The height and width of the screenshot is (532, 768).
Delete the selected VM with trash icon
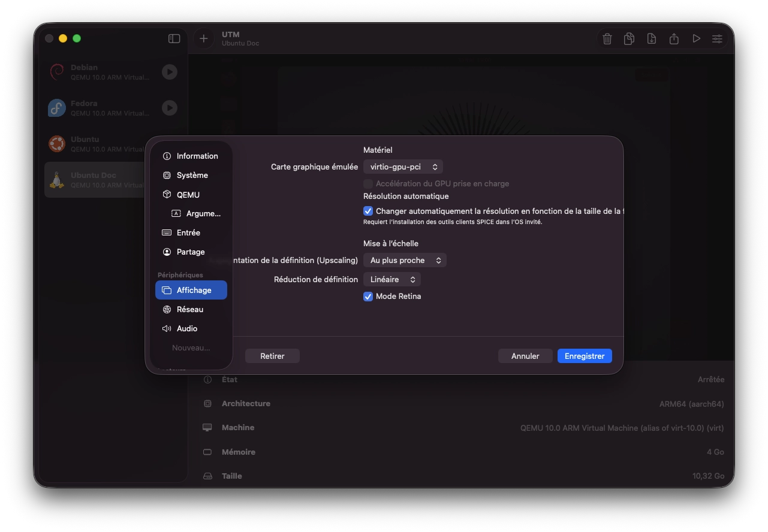(x=607, y=39)
